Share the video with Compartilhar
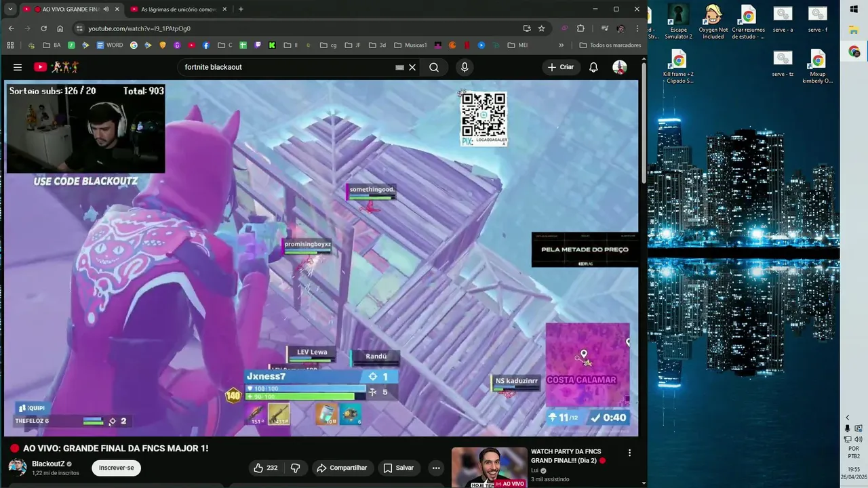 [x=342, y=468]
